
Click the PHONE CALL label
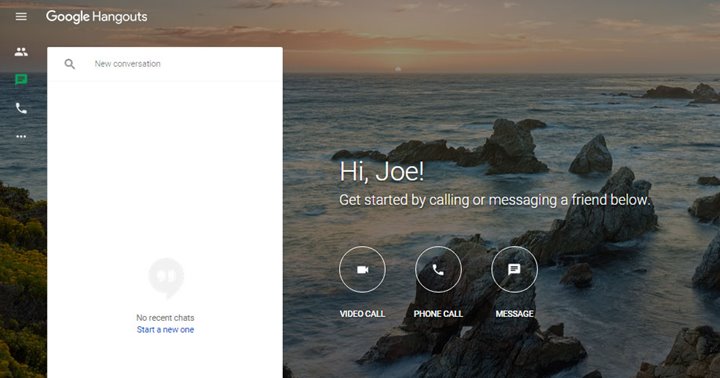[x=438, y=314]
